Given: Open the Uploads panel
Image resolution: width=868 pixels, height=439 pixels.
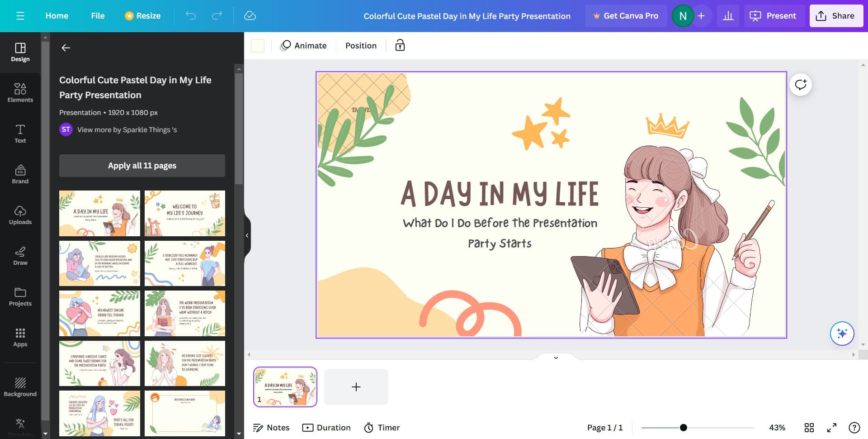Looking at the screenshot, I should click(x=20, y=215).
